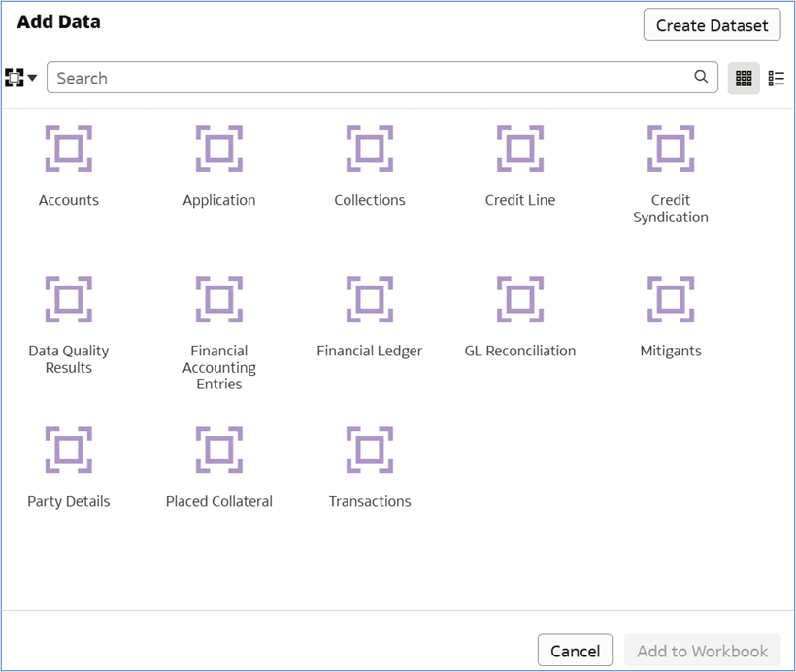Cancel the Add Data dialog
The height and width of the screenshot is (672, 796).
[x=575, y=650]
